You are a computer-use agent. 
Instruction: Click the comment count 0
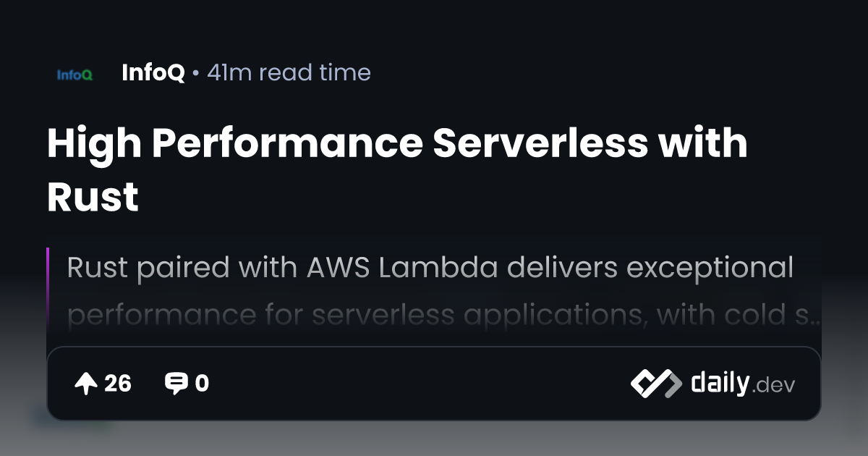[202, 384]
